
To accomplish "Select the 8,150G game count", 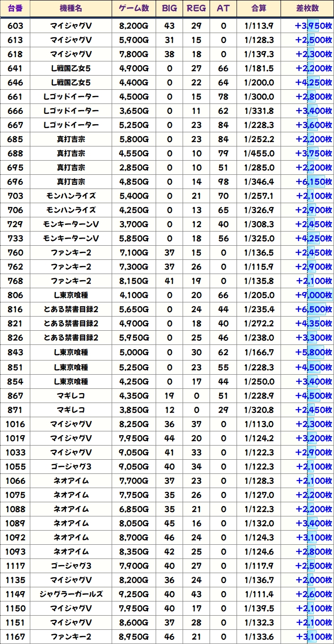I will coord(134,281).
